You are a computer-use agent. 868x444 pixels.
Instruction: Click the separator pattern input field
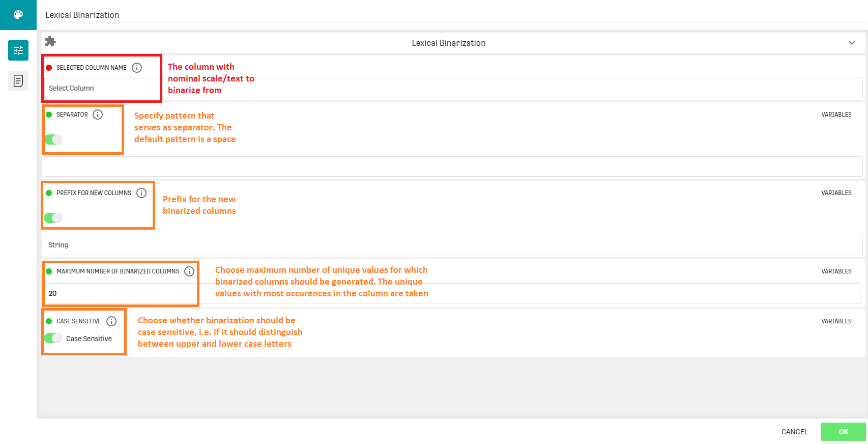coord(453,166)
